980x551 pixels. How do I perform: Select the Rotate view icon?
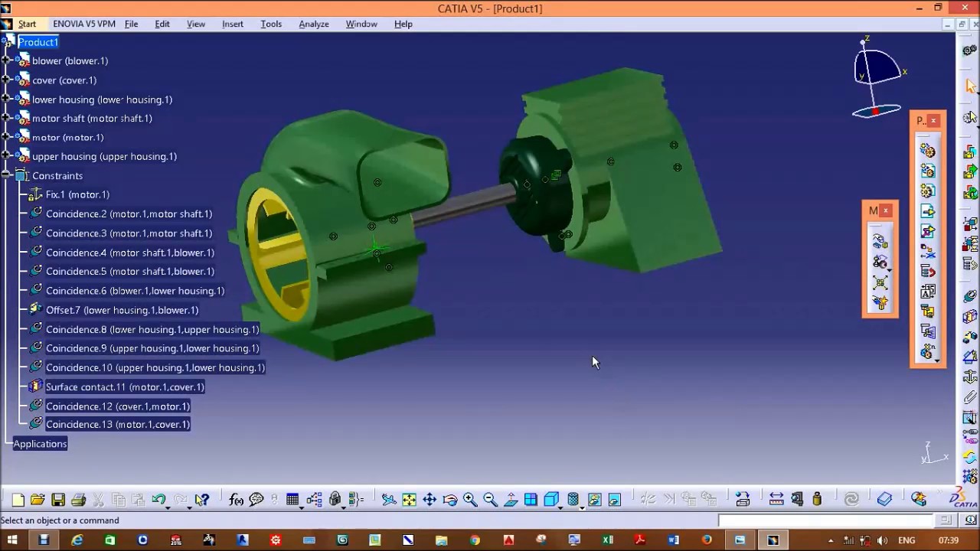click(450, 500)
